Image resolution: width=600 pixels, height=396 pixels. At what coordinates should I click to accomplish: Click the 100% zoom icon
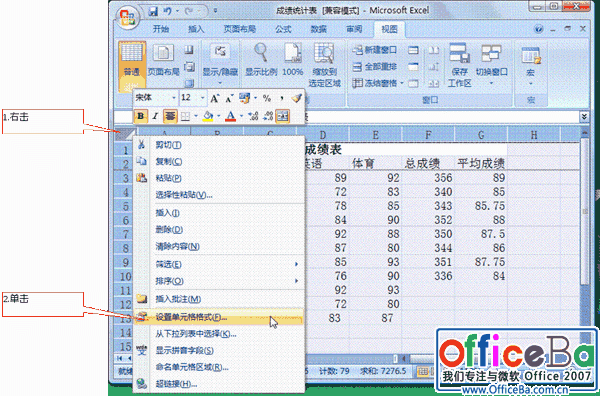pyautogui.click(x=293, y=60)
